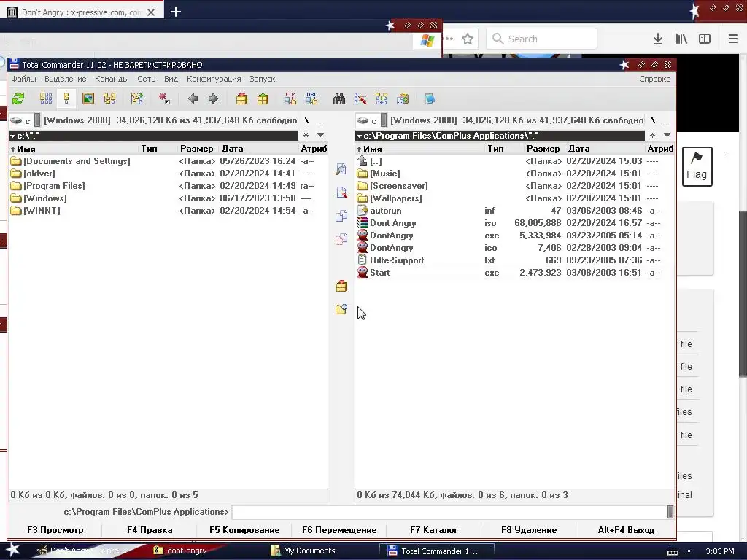Click the magnifier View icon between panels
Viewport: 747px width, 560px height.
point(341,169)
